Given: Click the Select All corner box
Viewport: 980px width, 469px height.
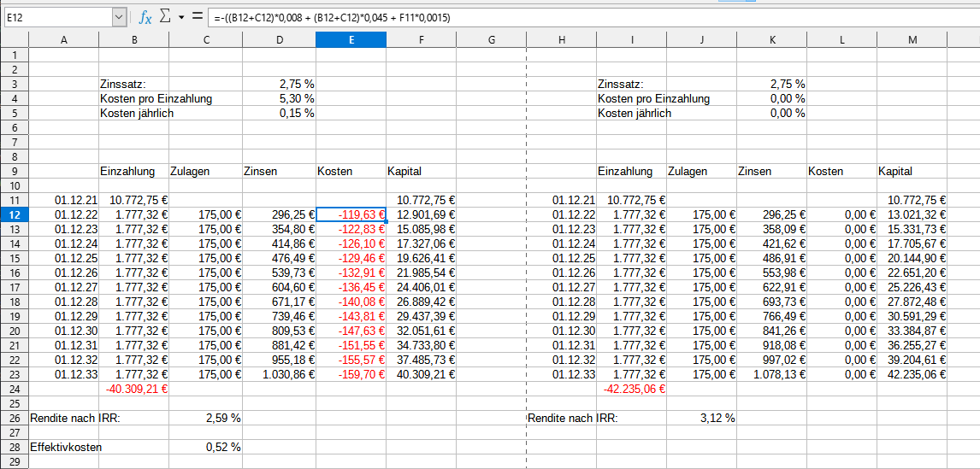Looking at the screenshot, I should (x=14, y=39).
